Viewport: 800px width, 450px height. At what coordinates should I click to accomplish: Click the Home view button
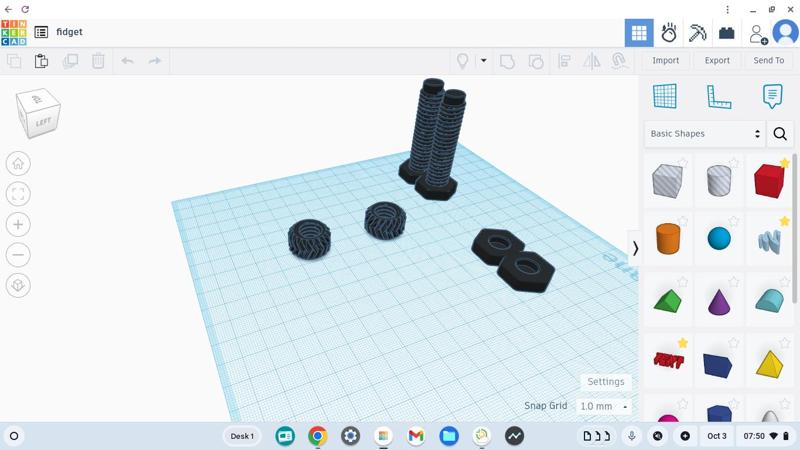coord(18,164)
